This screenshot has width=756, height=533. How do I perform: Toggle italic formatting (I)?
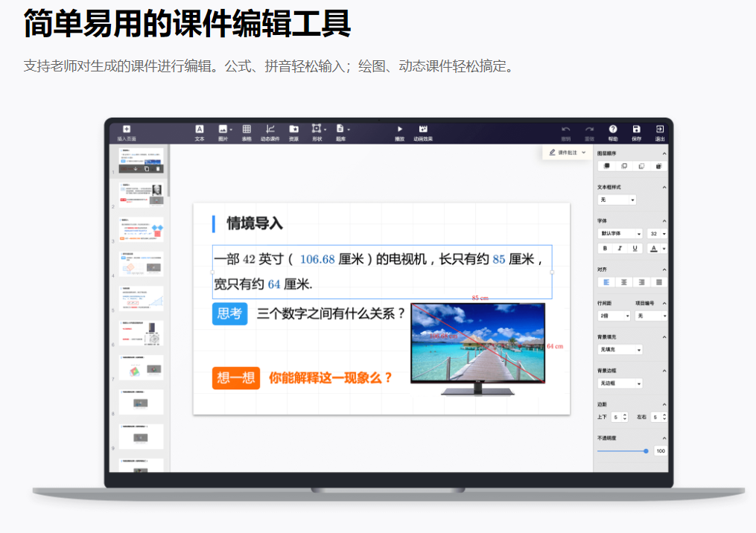click(x=620, y=248)
